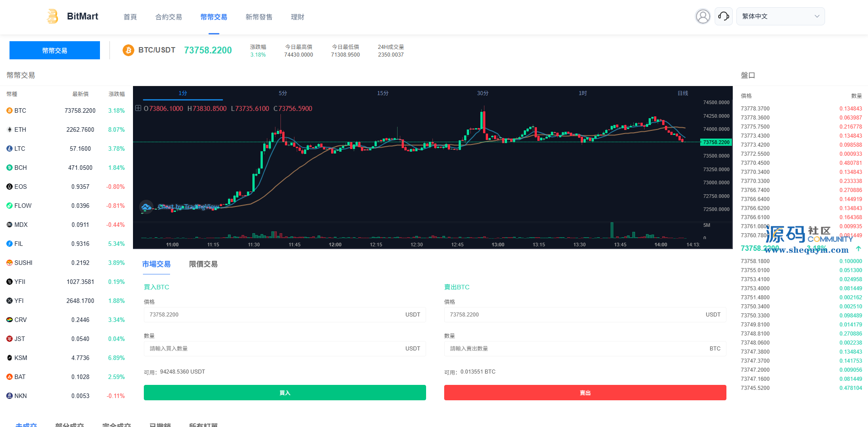Viewport: 868px width, 427px height.
Task: Click the sell price input field
Action: [x=574, y=315]
